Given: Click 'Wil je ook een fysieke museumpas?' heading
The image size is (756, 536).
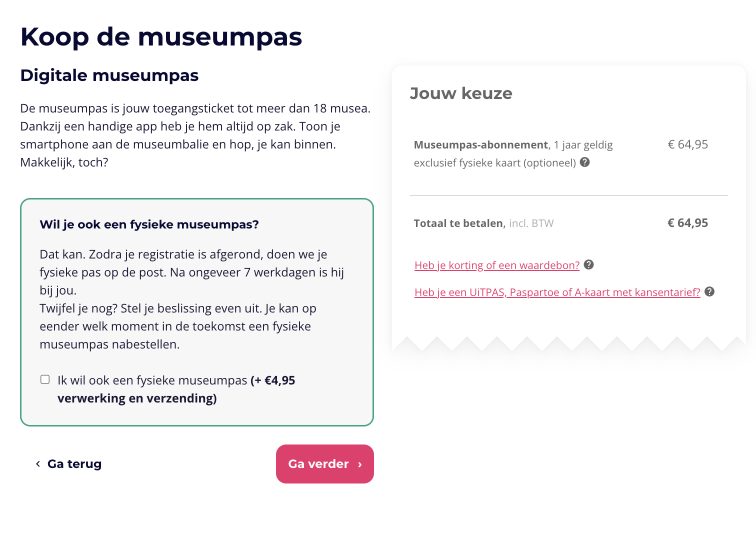Looking at the screenshot, I should coord(149,224).
